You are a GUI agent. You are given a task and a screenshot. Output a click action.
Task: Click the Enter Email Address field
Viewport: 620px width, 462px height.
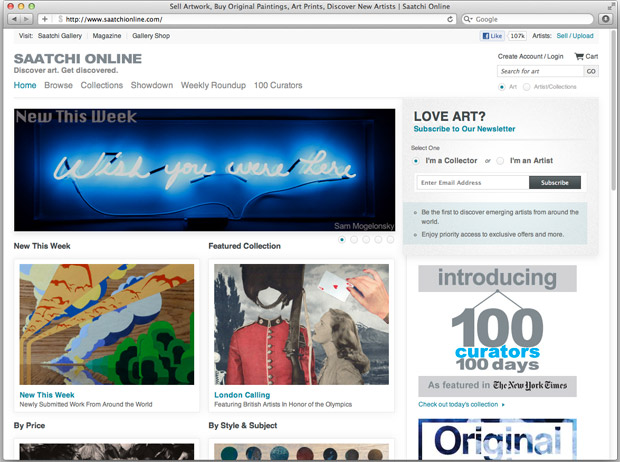pyautogui.click(x=473, y=183)
